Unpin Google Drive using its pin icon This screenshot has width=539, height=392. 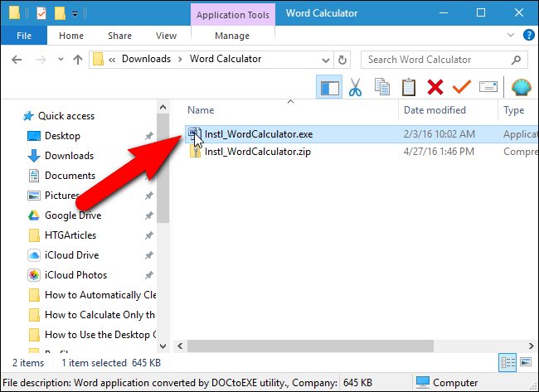[148, 215]
